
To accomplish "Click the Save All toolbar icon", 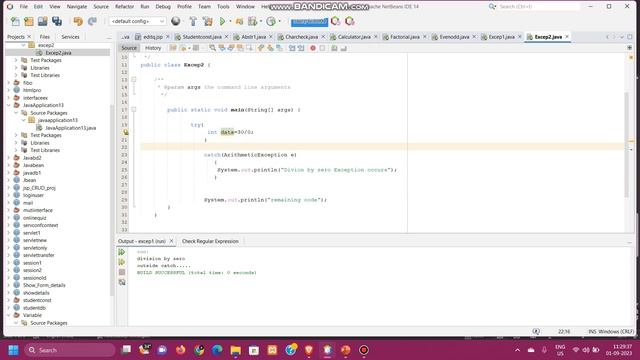I will click(57, 21).
